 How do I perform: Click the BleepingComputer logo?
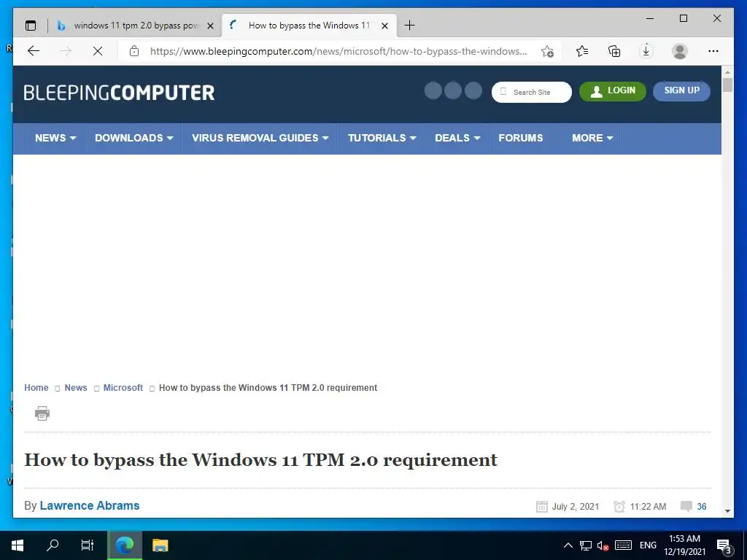(x=119, y=93)
